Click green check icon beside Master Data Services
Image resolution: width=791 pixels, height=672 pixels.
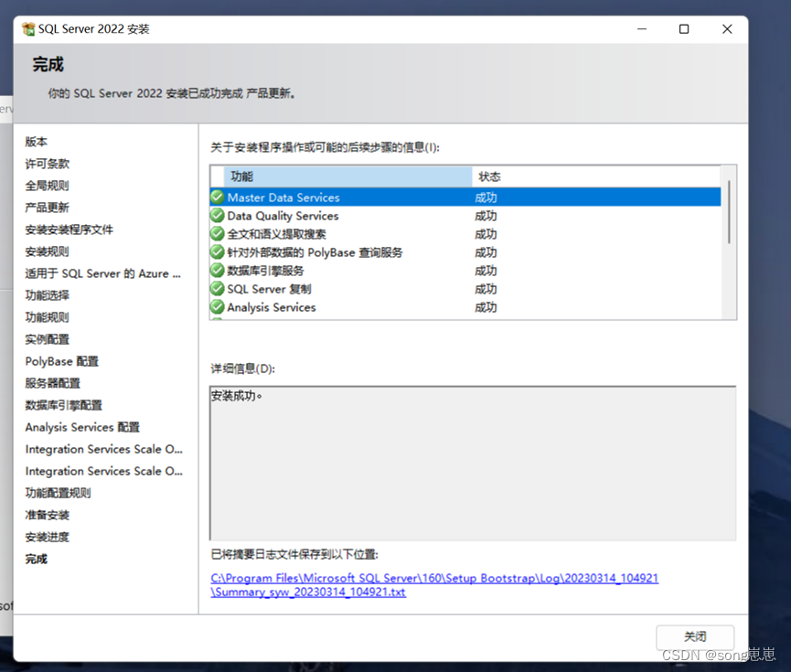pyautogui.click(x=218, y=197)
